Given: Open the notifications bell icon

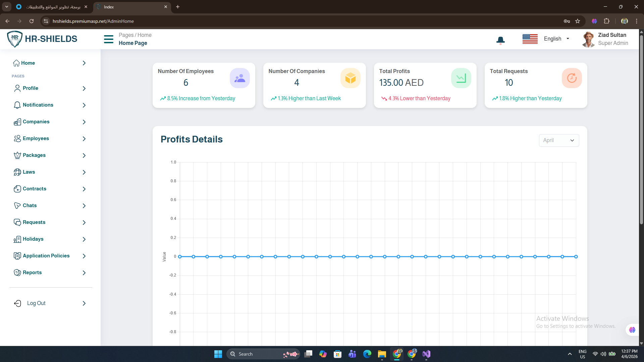Looking at the screenshot, I should click(x=500, y=40).
